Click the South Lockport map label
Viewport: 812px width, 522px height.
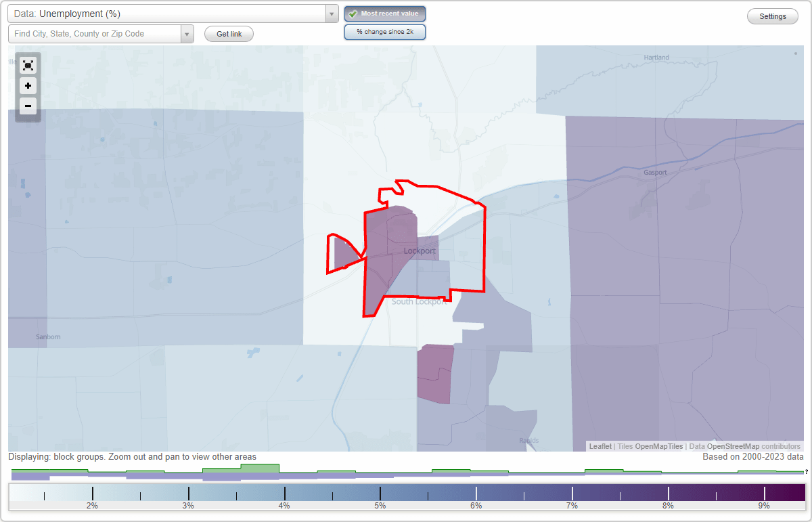point(420,302)
